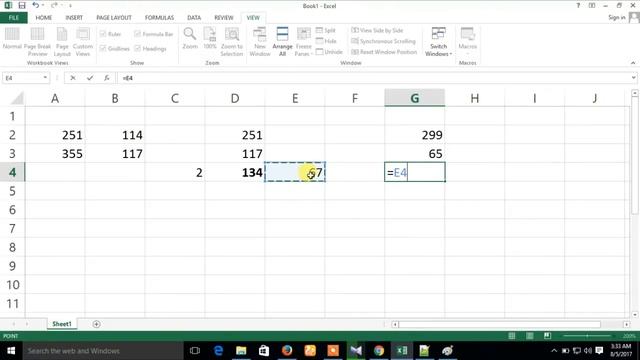The width and height of the screenshot is (640, 360).
Task: Open File Explorer from taskbar
Action: coord(241,351)
